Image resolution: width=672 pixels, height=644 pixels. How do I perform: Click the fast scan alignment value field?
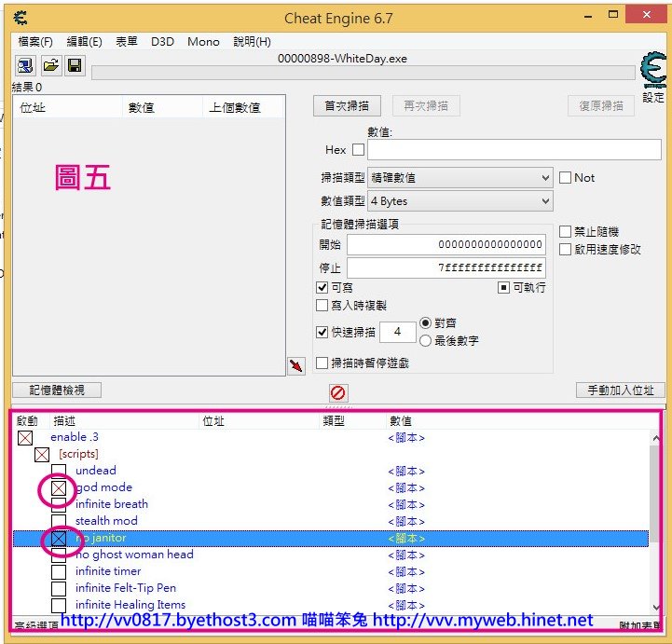[x=398, y=332]
